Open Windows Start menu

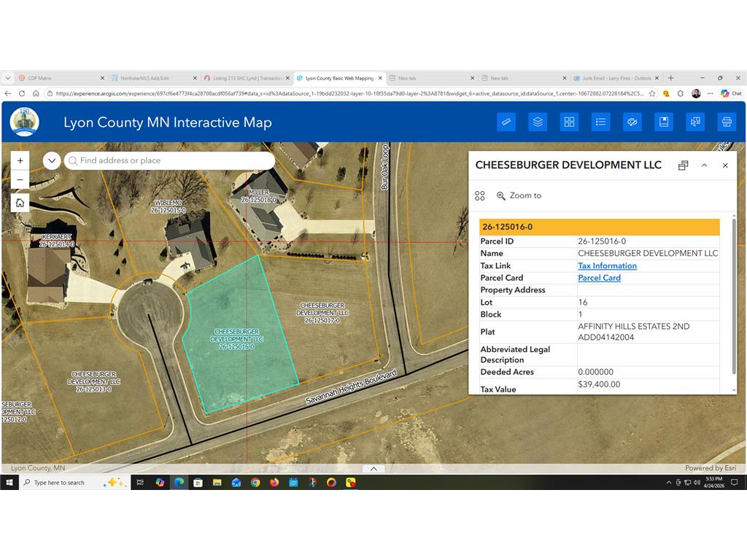pos(9,483)
